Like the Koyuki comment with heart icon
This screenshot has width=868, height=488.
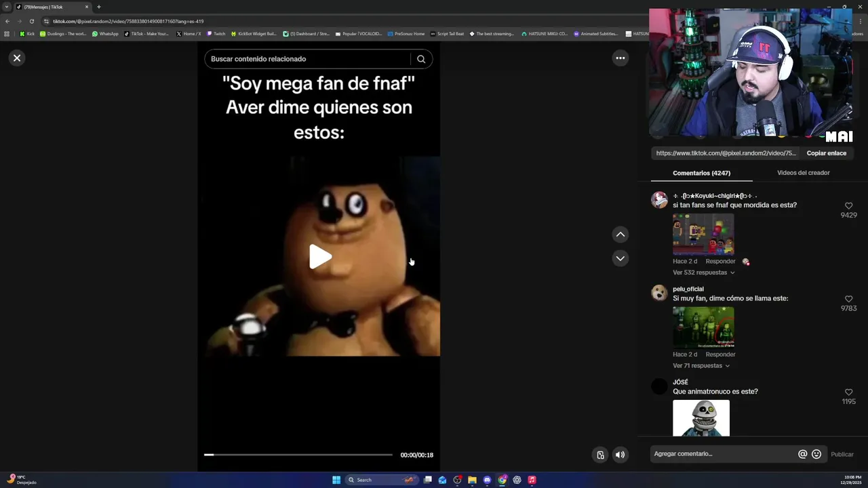[848, 205]
